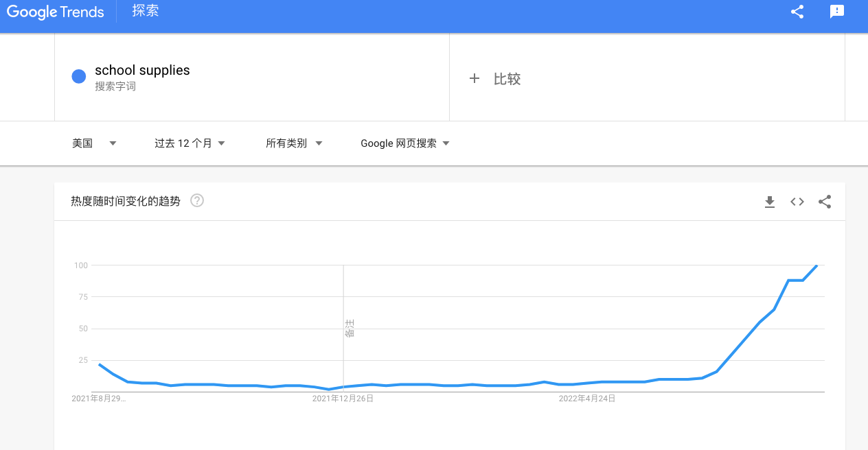Select the school supplies search term

[x=142, y=70]
